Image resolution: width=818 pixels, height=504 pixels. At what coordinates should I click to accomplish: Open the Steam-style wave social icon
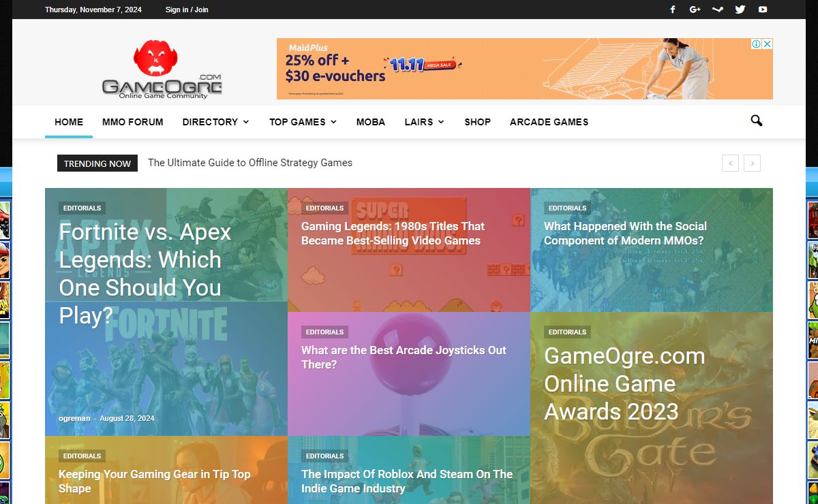717,10
